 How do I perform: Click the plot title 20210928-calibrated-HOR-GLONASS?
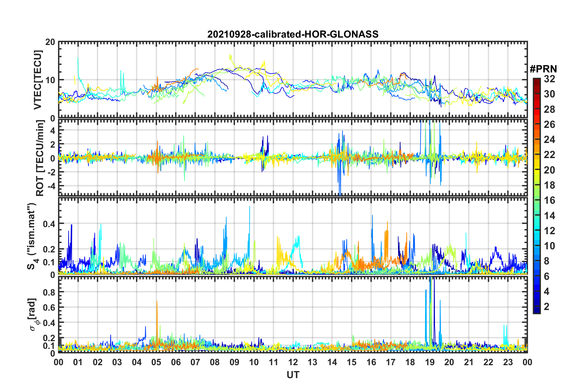click(293, 34)
